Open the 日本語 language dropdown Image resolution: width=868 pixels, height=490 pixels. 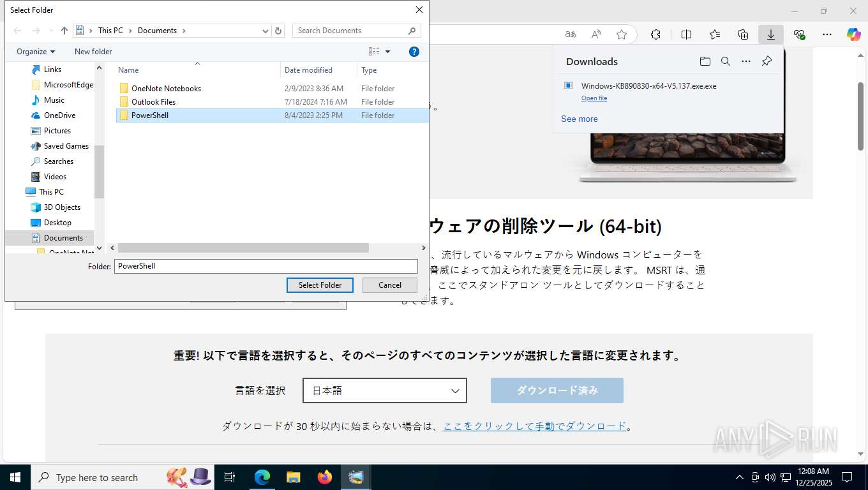tap(385, 390)
